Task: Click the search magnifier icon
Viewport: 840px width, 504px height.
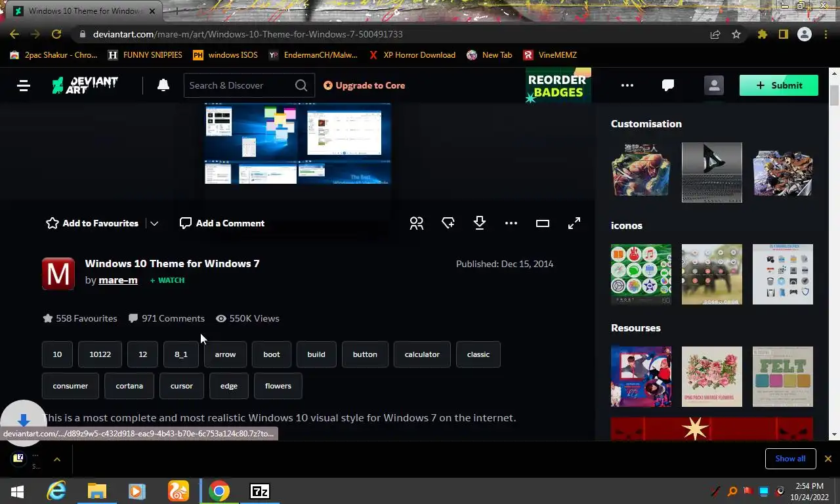Action: click(301, 85)
